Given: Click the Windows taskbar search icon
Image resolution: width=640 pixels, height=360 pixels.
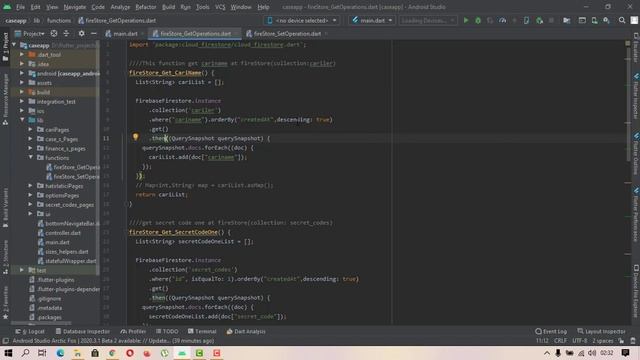Looking at the screenshot, I should [25, 353].
